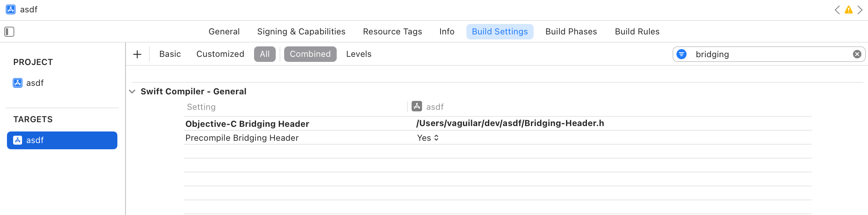Image resolution: width=868 pixels, height=215 pixels.
Task: Toggle the project navigator sidebar icon
Action: 9,32
